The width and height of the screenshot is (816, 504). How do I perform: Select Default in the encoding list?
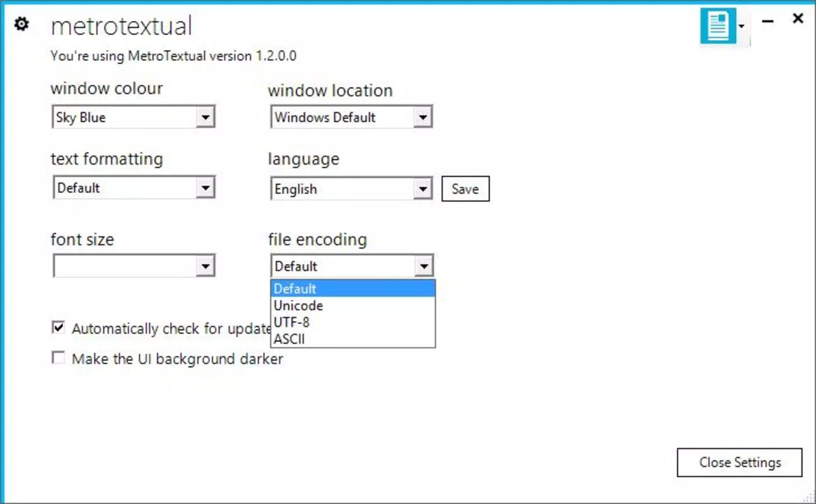353,289
